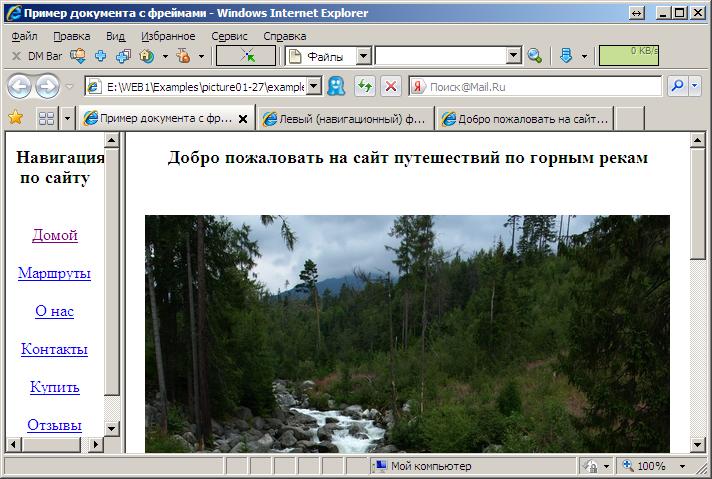Click the green 0 KB/s speed indicator

click(x=629, y=56)
